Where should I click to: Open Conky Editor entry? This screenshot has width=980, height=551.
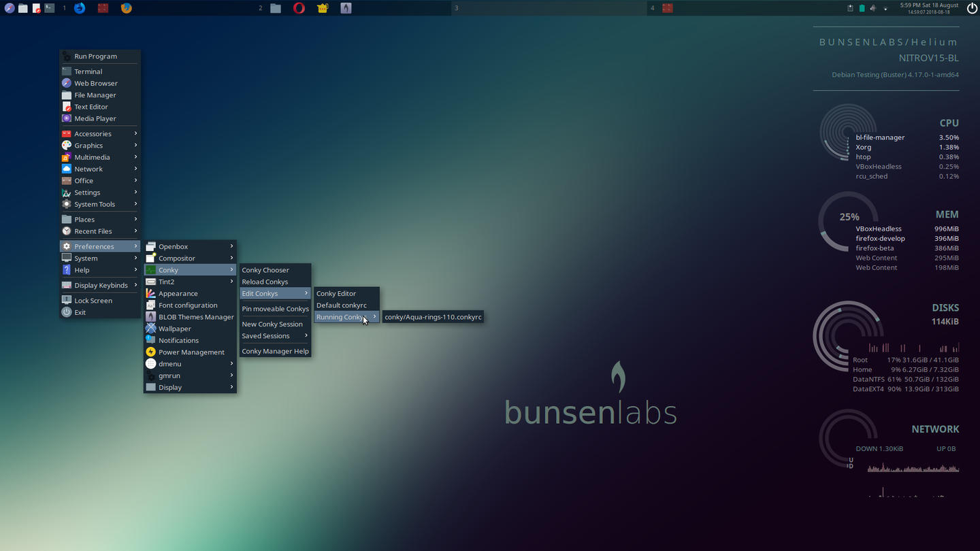point(346,294)
